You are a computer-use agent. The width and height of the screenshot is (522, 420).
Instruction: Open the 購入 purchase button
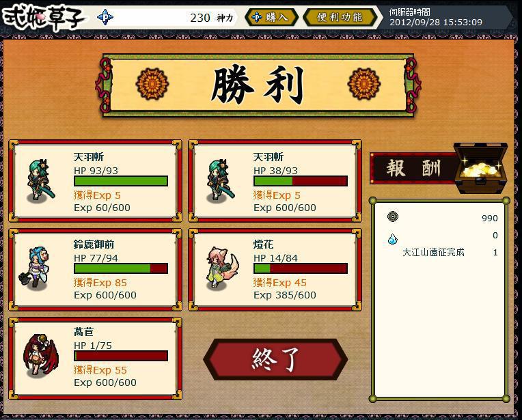tap(271, 17)
